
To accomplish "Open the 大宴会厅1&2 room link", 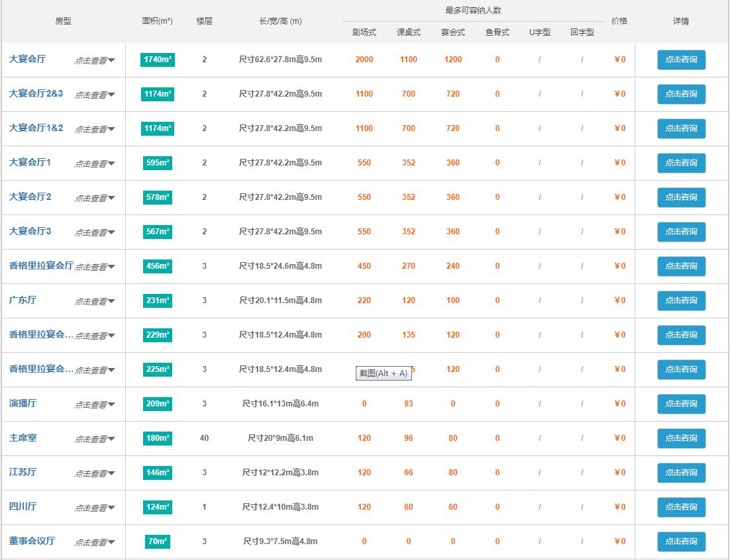I will pos(36,128).
